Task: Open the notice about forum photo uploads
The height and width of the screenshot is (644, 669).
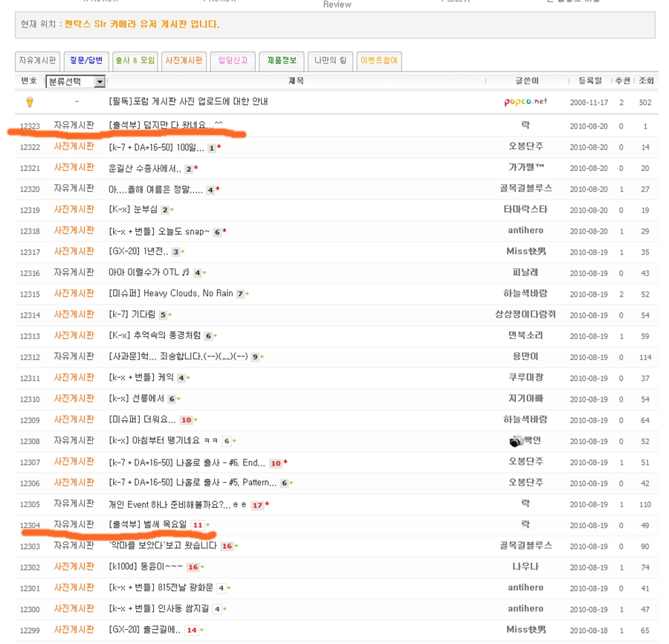Action: tap(188, 102)
